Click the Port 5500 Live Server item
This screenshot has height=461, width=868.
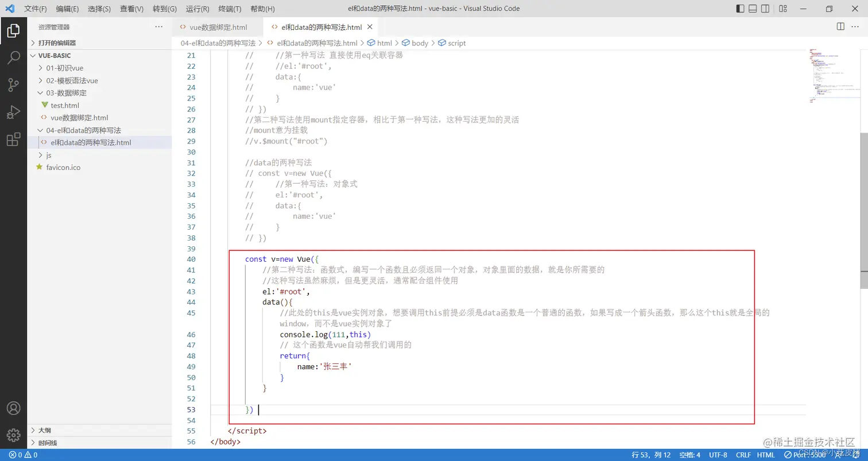804,455
